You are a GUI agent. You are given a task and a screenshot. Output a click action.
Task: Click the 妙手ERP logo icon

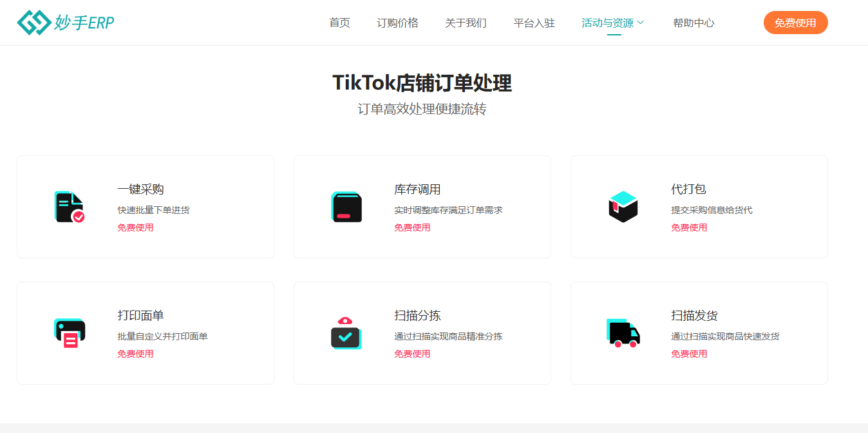pos(33,21)
